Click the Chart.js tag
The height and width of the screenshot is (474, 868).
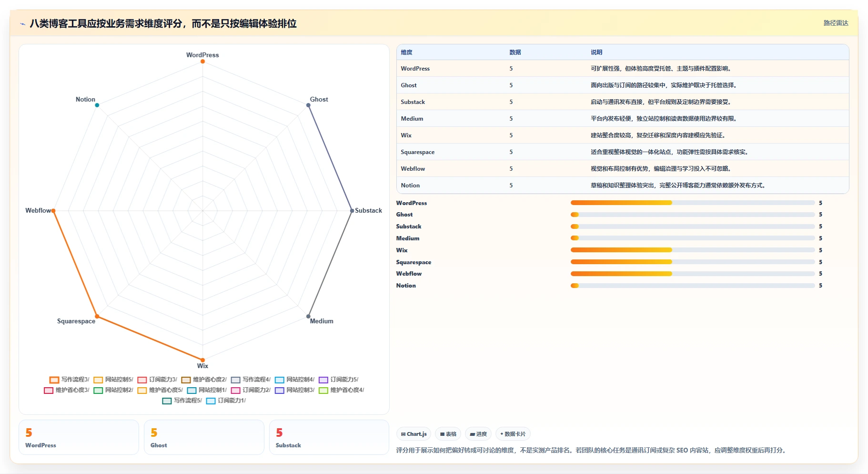point(414,434)
